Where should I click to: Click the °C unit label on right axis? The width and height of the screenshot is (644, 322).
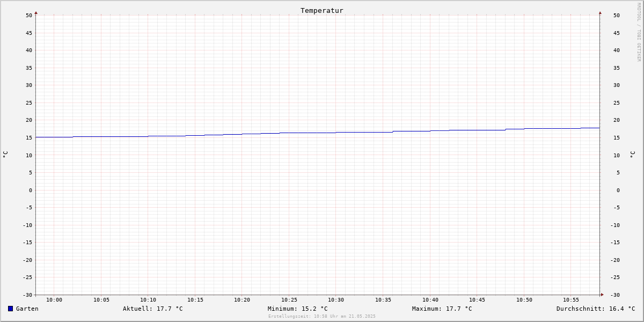click(632, 155)
